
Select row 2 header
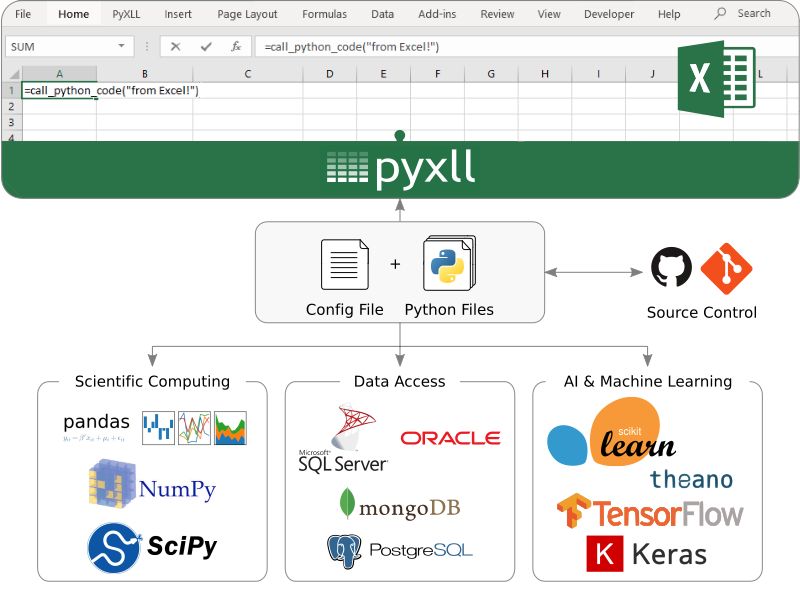pyautogui.click(x=11, y=107)
